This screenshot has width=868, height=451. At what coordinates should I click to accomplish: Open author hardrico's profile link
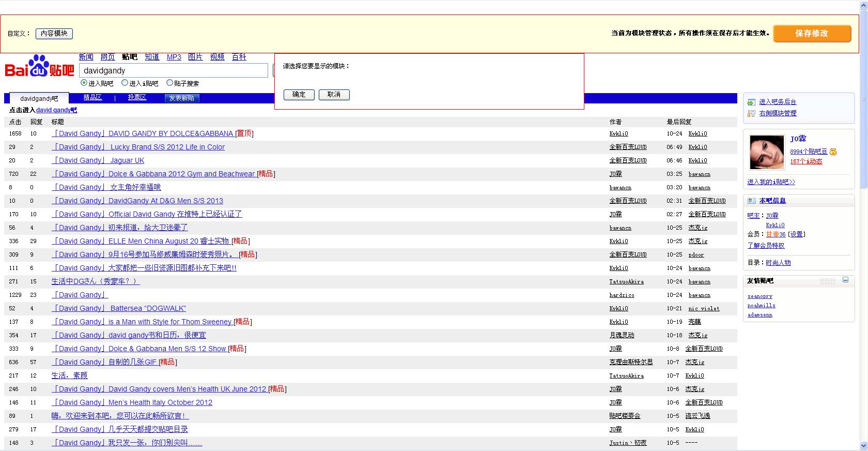coord(622,295)
